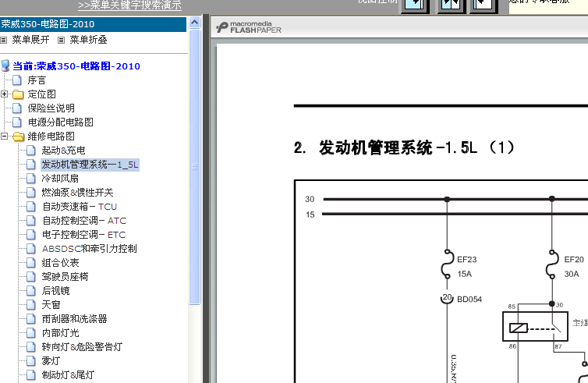Click the view control button showing left panel only
Image resolution: width=588 pixels, height=383 pixels.
[x=415, y=5]
